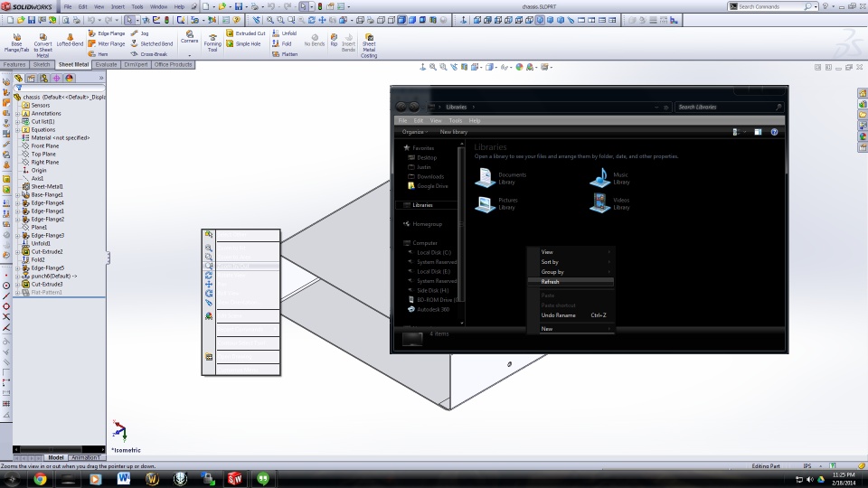Viewport: 868px width, 488px height.
Task: Expand the FeatureManager tabs chevron
Action: click(100, 79)
